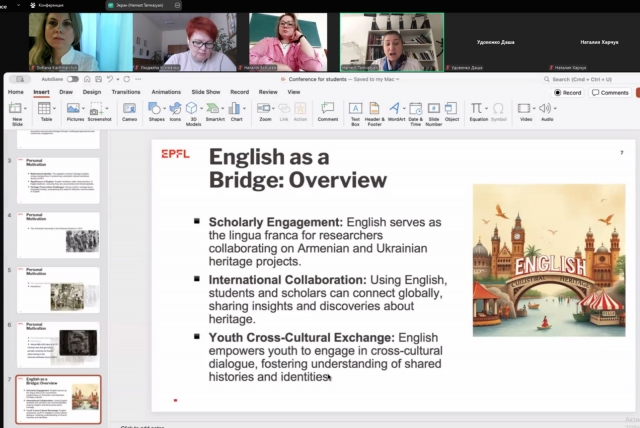
Task: Open the Comments pane button
Action: pos(610,92)
